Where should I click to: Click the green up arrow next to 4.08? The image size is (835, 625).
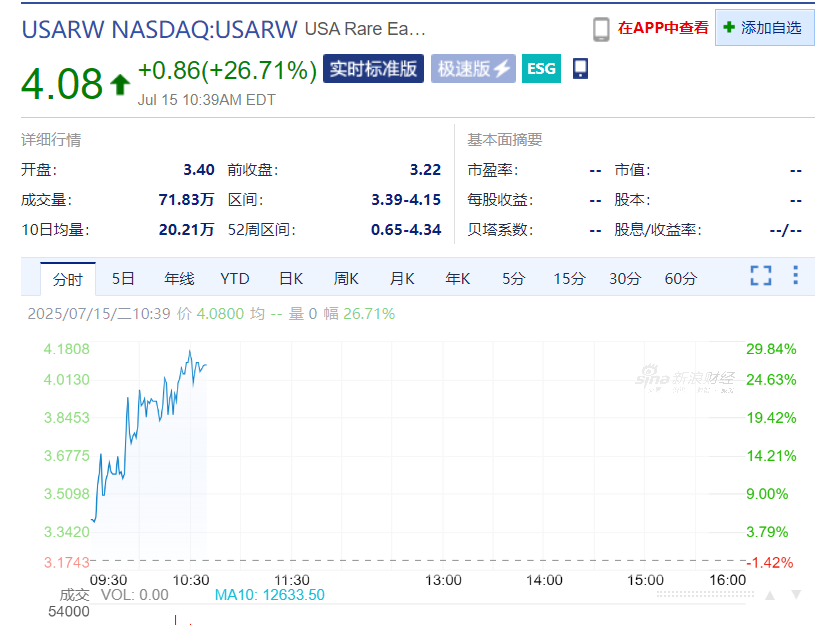tap(120, 85)
